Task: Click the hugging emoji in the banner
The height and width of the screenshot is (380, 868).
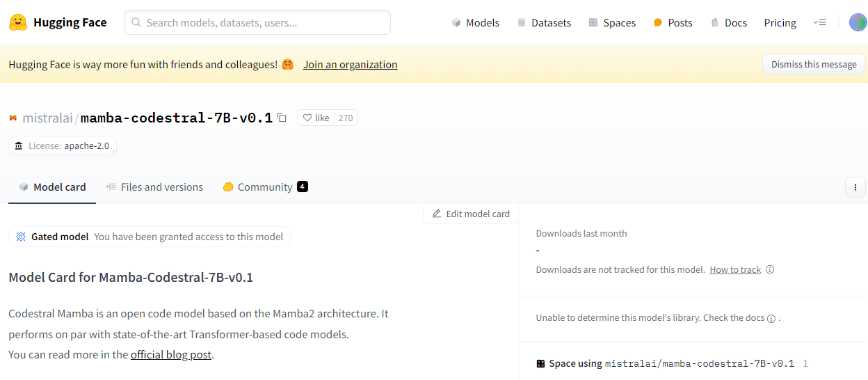Action: click(288, 64)
